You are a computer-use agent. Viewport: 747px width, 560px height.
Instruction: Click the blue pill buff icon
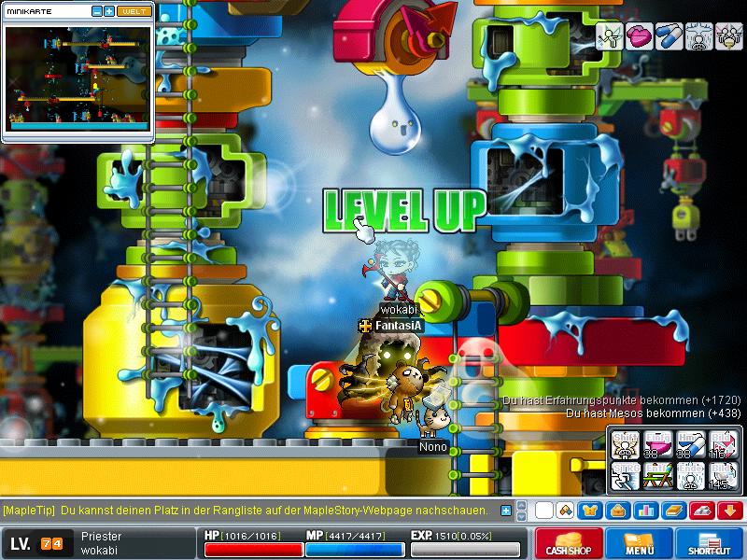(669, 35)
